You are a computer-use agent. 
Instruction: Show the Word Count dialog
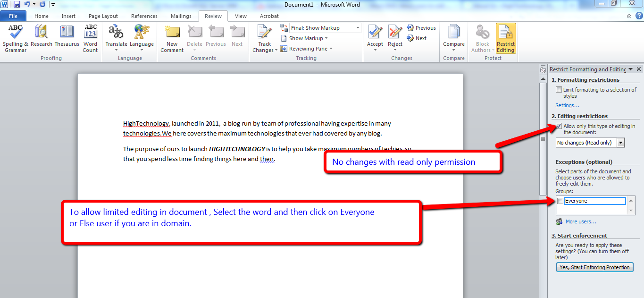[x=91, y=39]
